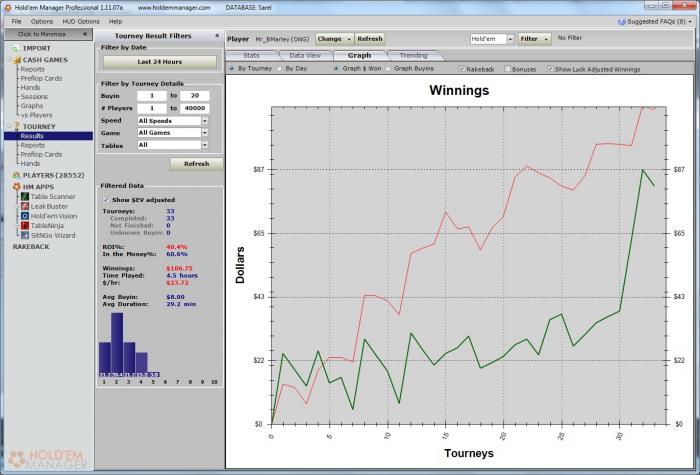The image size is (700, 475).
Task: Toggle Show $EV adjusted checkbox
Action: (x=106, y=200)
